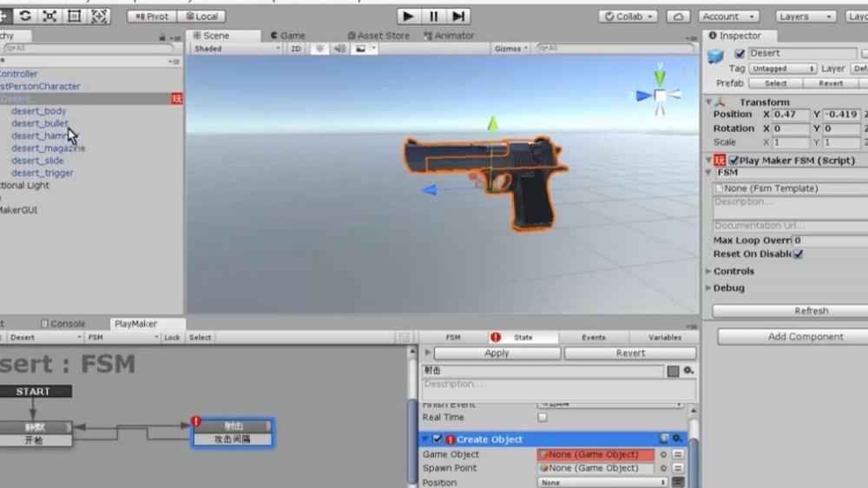
Task: Click the orientation gizmo center cube
Action: [661, 96]
